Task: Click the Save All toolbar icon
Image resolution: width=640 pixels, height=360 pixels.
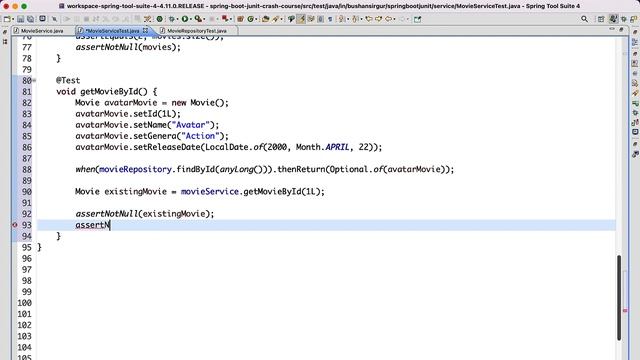Action: (31, 19)
